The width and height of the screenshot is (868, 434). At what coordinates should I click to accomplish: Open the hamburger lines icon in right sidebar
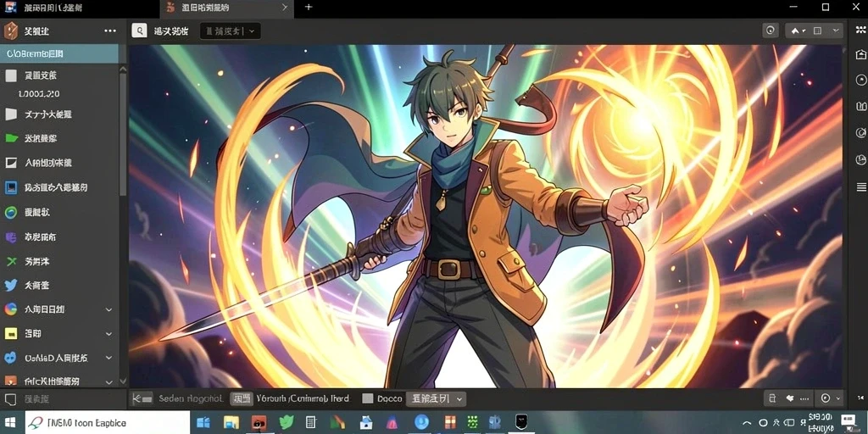tap(861, 187)
